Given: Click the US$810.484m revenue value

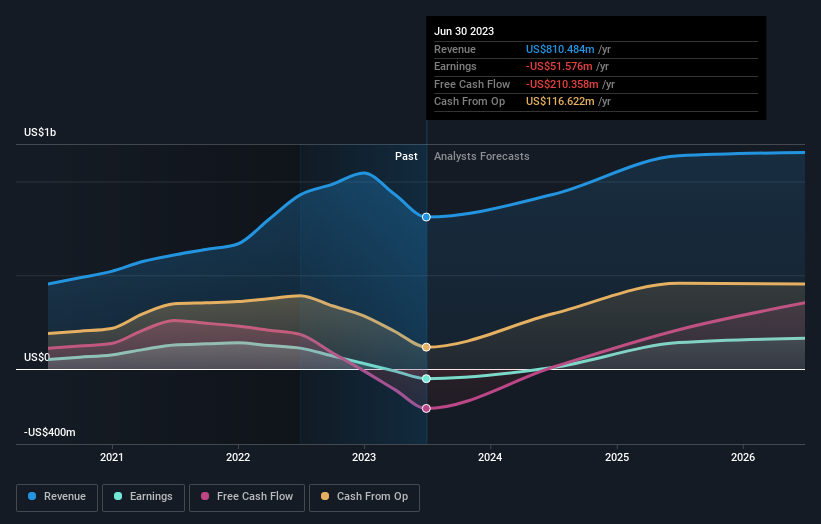Looking at the screenshot, I should coord(560,49).
